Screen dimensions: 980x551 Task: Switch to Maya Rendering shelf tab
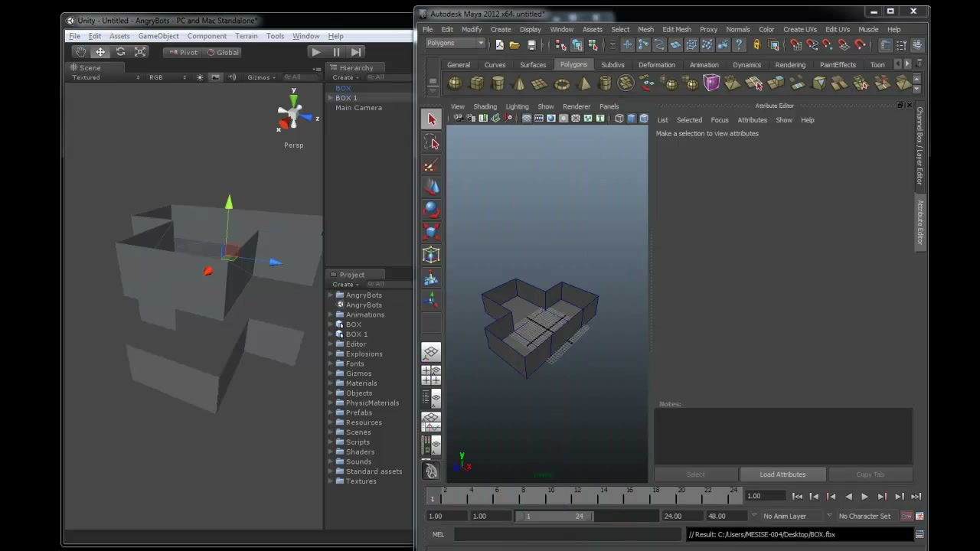click(790, 65)
